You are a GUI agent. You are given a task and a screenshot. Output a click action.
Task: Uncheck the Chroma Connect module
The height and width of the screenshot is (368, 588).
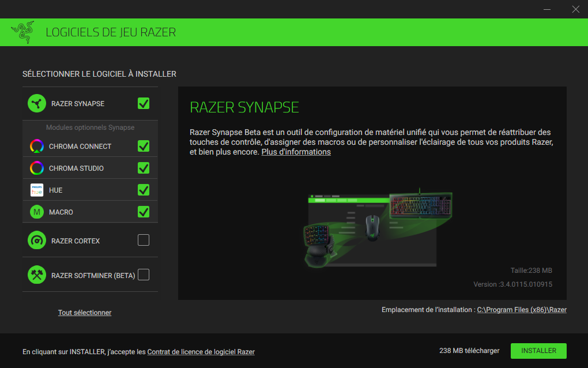coord(144,146)
